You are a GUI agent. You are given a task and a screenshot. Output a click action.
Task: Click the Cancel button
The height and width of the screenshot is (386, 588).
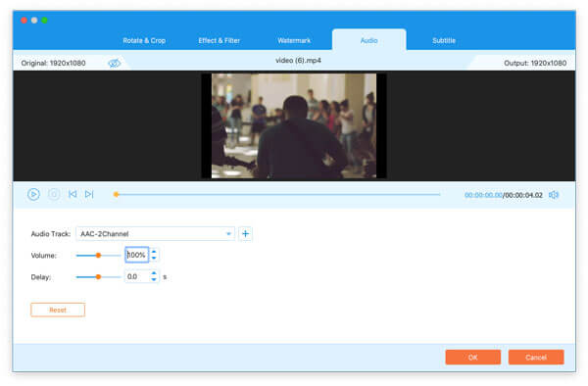coord(536,358)
